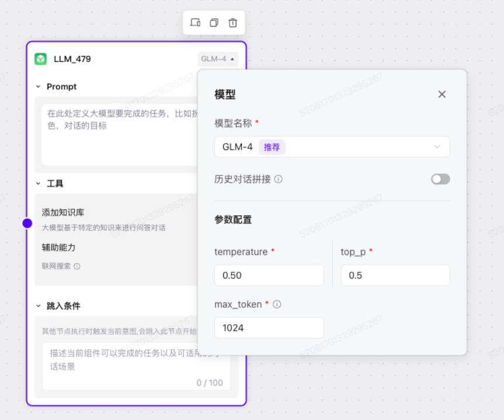The width and height of the screenshot is (504, 420).
Task: Open the GLM-4 model badge dropdown
Action: [218, 59]
